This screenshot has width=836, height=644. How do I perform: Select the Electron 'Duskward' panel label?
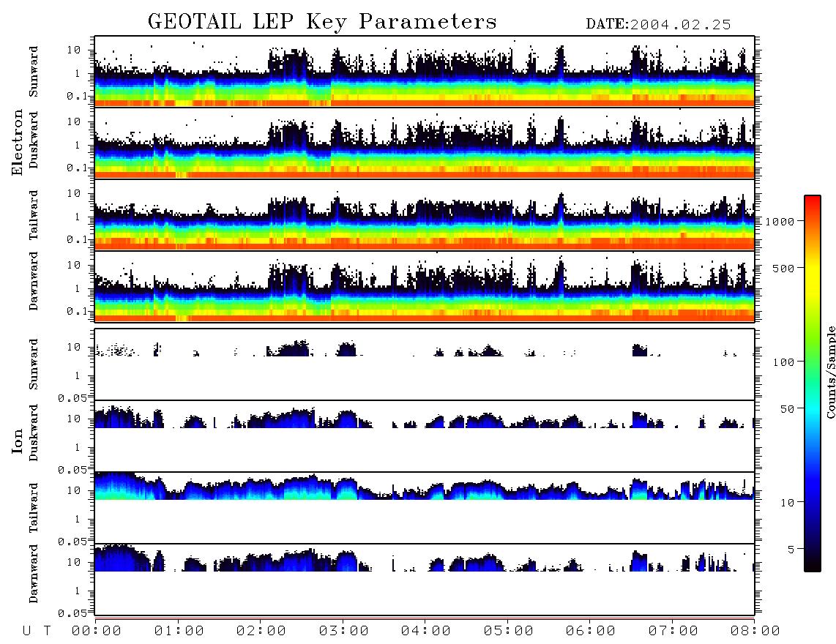[34, 140]
